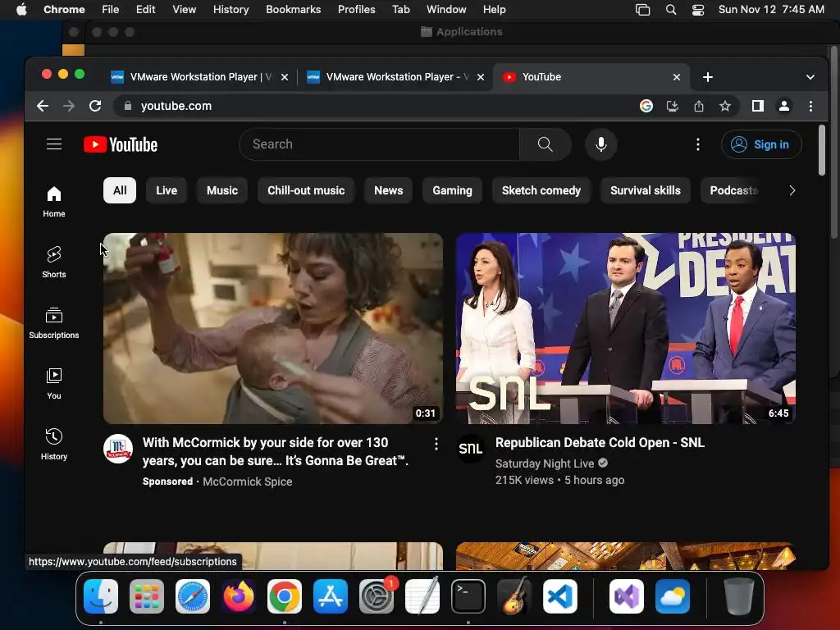The height and width of the screenshot is (630, 840).
Task: Select the Survival skills chip
Action: (646, 190)
